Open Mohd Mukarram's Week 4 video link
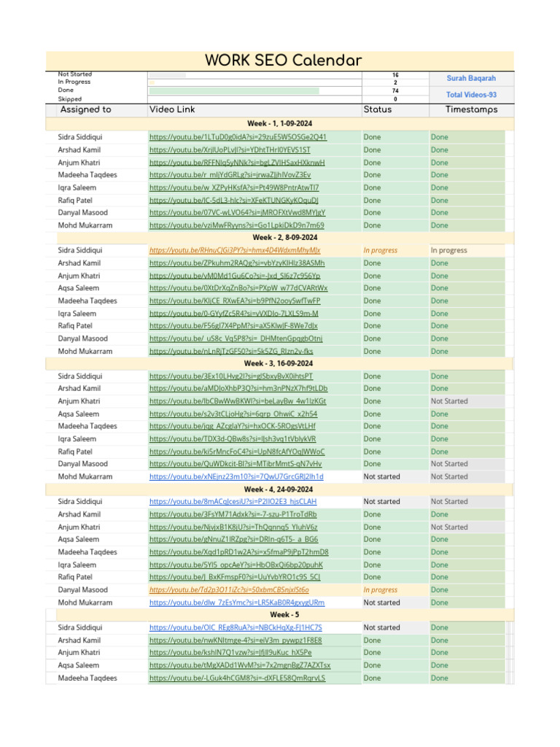This screenshot has height=747, width=560. click(x=237, y=603)
